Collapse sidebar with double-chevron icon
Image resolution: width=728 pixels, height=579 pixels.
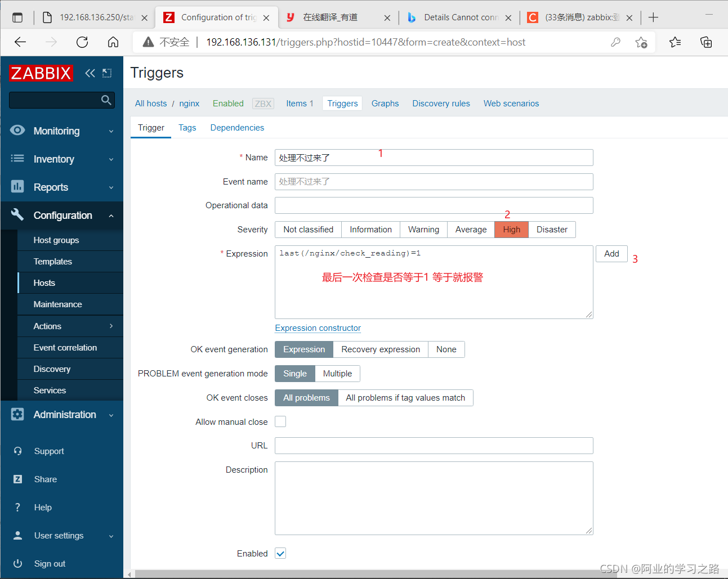coord(90,73)
